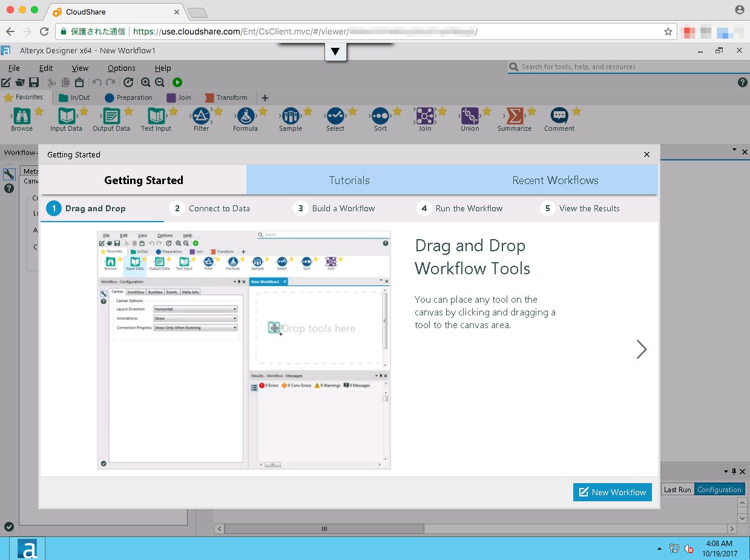Screen dimensions: 750x560
Task: Select the Browse tool icon
Action: (22, 116)
